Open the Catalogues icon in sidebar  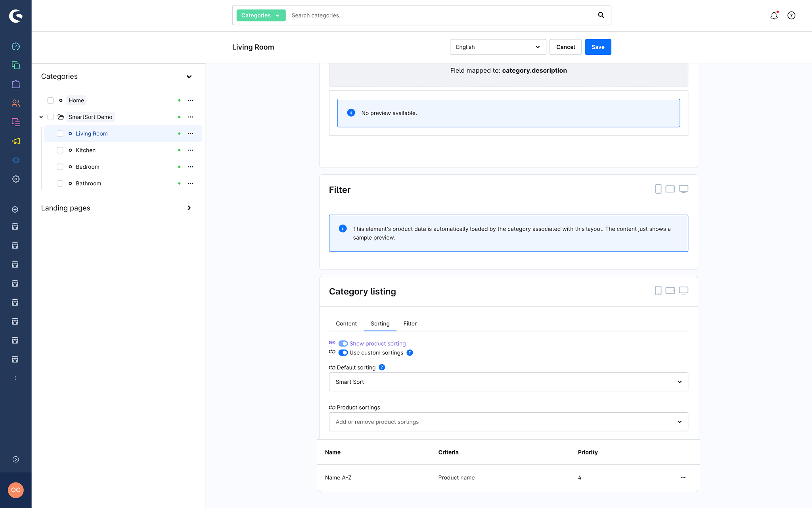[x=15, y=65]
